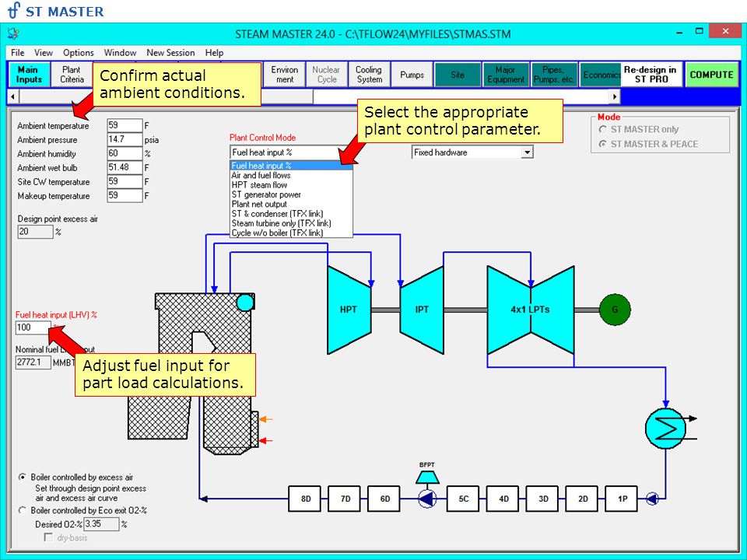
Task: Choose Fuel heat input % in list
Action: 291,166
